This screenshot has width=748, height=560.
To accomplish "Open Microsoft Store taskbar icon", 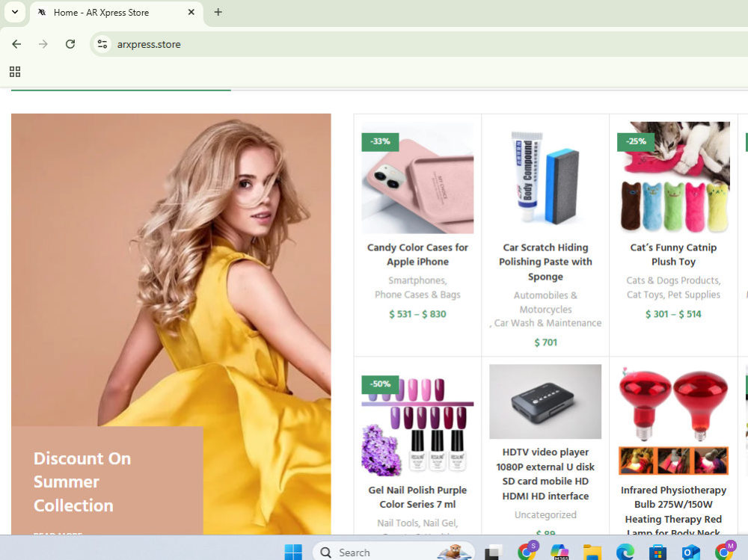I will 657,552.
